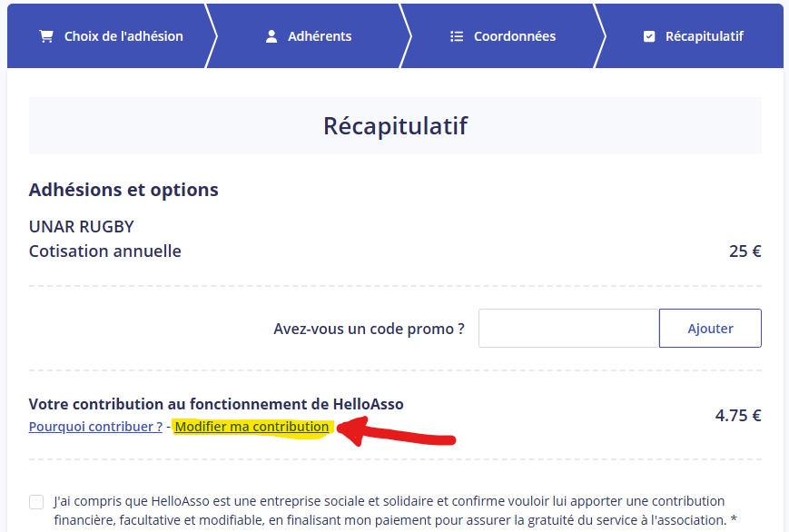Open the Adhérents step
Screen dimensions: 789x532
320,36
